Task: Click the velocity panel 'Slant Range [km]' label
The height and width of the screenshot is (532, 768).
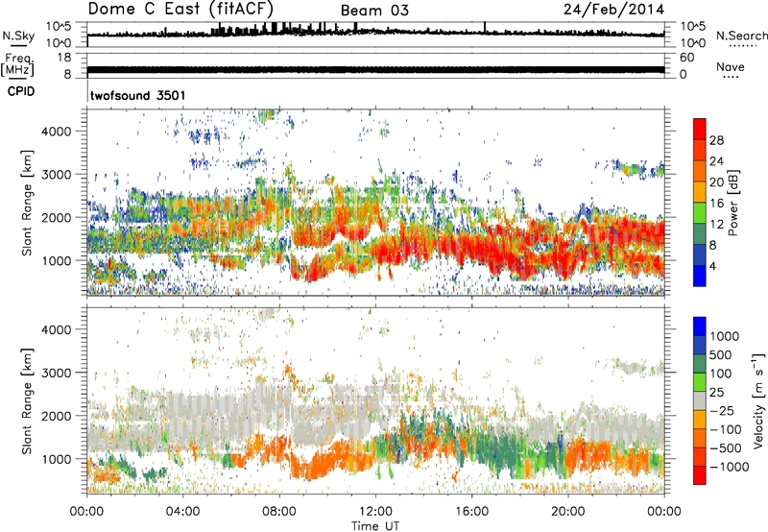Action: tap(27, 401)
